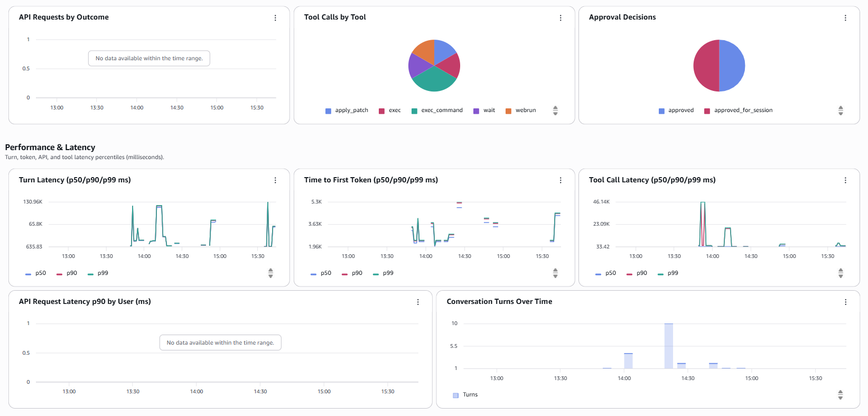Click the Performance & Latency section heading
This screenshot has height=416, width=868.
point(50,147)
